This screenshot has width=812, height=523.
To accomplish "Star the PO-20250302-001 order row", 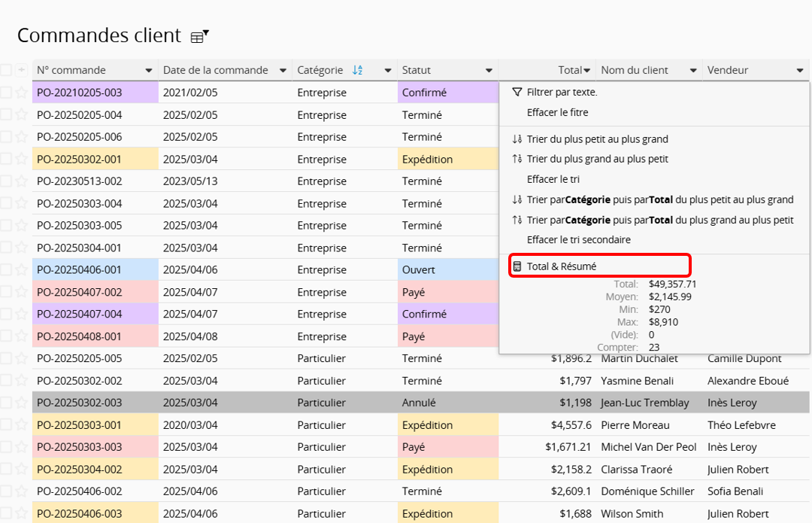I will pos(21,160).
